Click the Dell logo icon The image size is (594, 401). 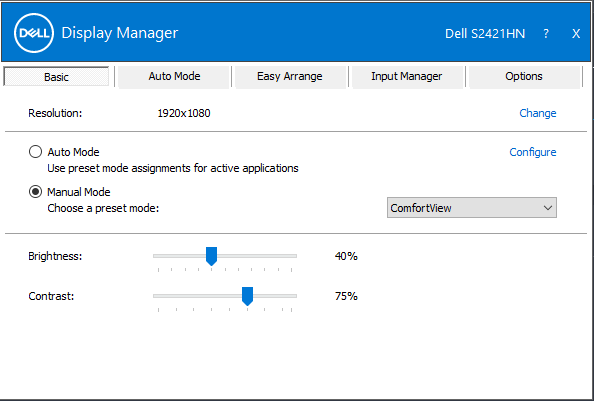pyautogui.click(x=34, y=33)
